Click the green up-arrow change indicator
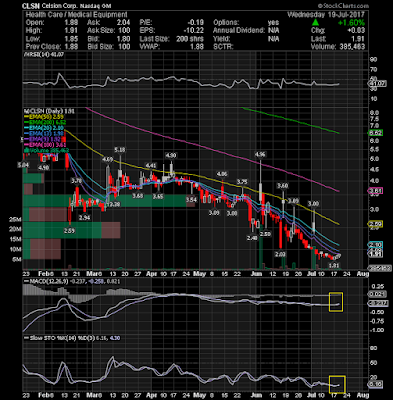 (316, 23)
